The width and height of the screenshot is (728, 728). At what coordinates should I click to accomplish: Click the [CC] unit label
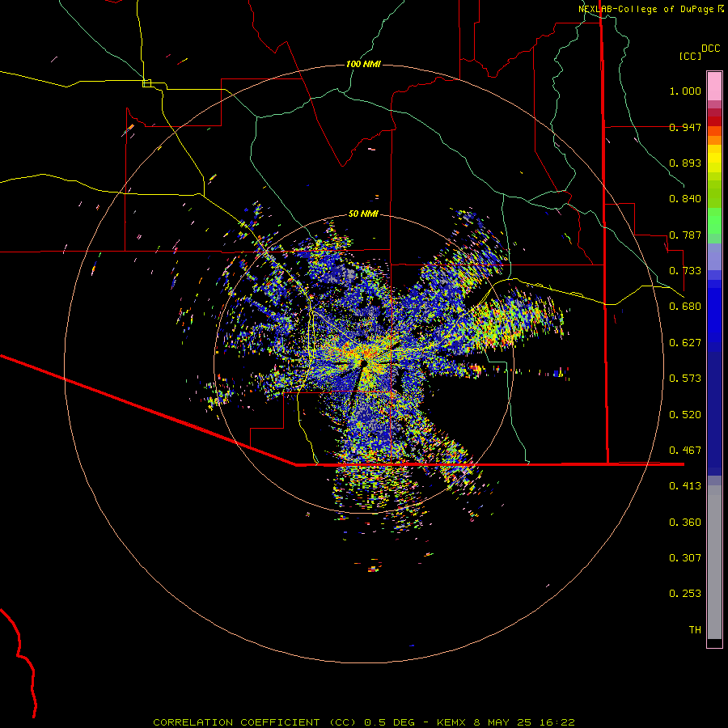click(x=690, y=56)
